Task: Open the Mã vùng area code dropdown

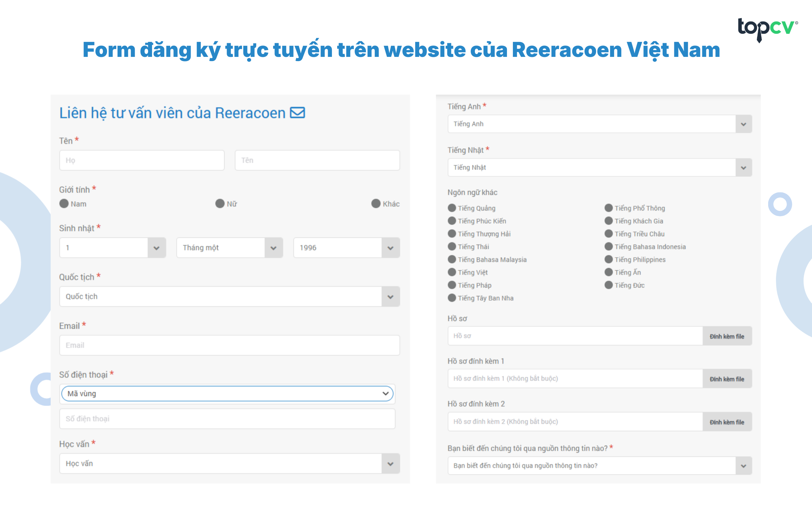Action: coord(227,393)
